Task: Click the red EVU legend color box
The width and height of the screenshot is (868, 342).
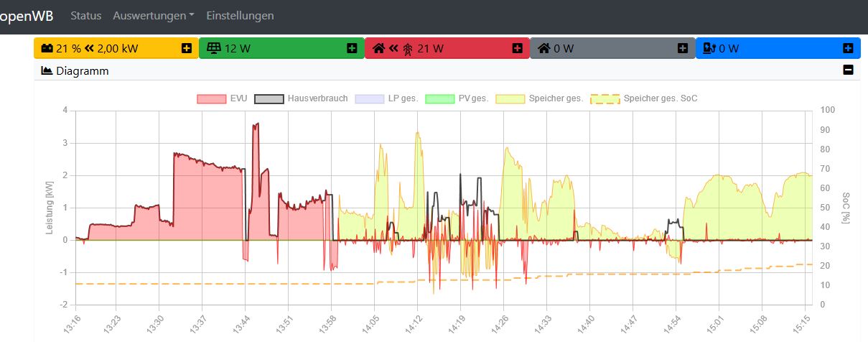Action: pyautogui.click(x=212, y=98)
